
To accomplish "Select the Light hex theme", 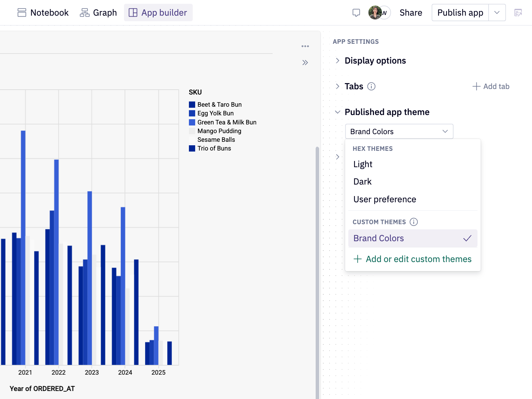I will pyautogui.click(x=363, y=164).
